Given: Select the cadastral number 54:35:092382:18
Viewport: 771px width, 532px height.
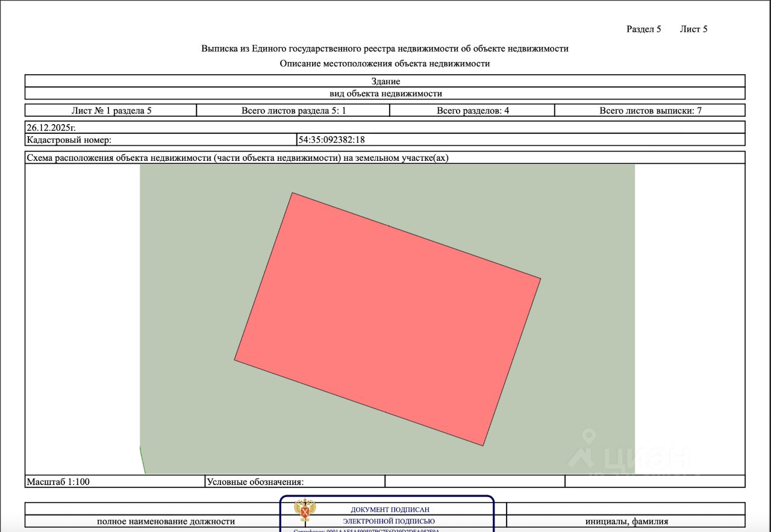Looking at the screenshot, I should [x=332, y=140].
